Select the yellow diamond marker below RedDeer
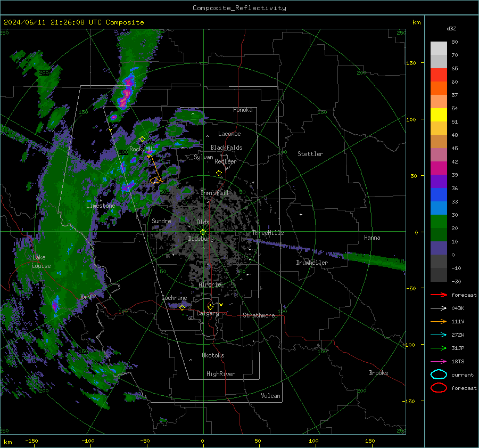Image resolution: width=479 pixels, height=448 pixels. click(x=219, y=173)
